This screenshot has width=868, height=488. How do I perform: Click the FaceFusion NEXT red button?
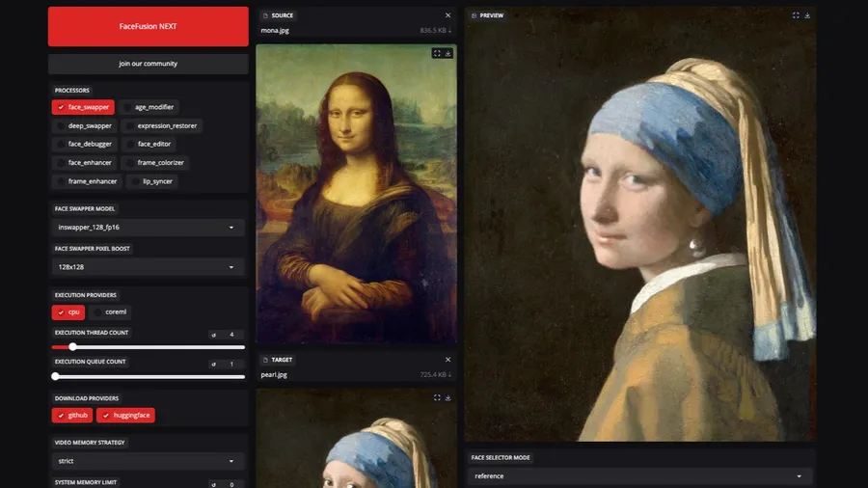coord(149,26)
